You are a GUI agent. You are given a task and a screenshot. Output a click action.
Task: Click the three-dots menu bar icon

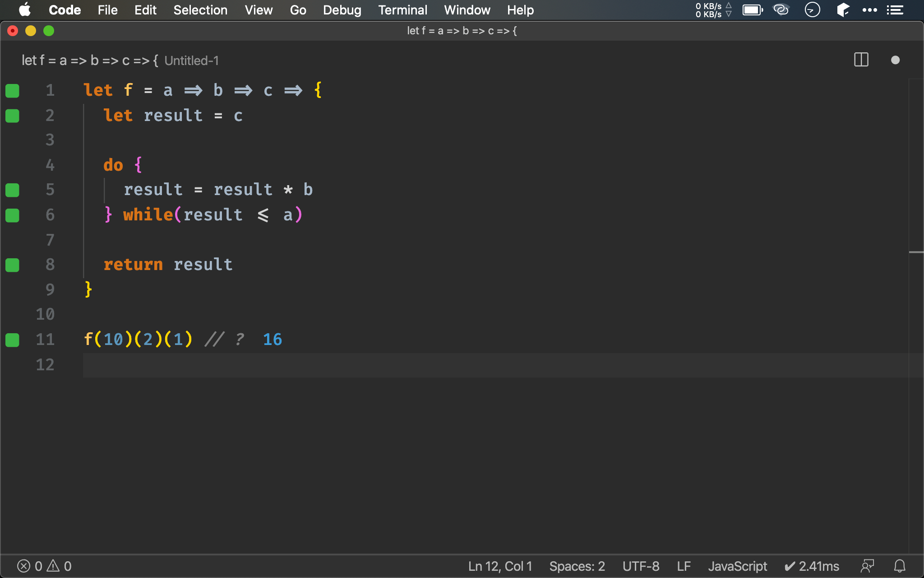click(x=869, y=10)
